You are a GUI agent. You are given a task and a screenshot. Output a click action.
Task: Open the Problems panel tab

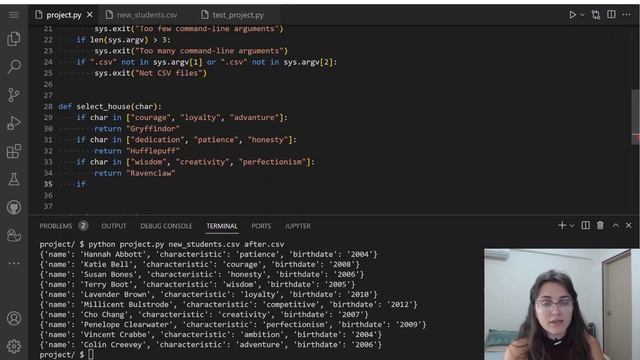[x=56, y=226]
